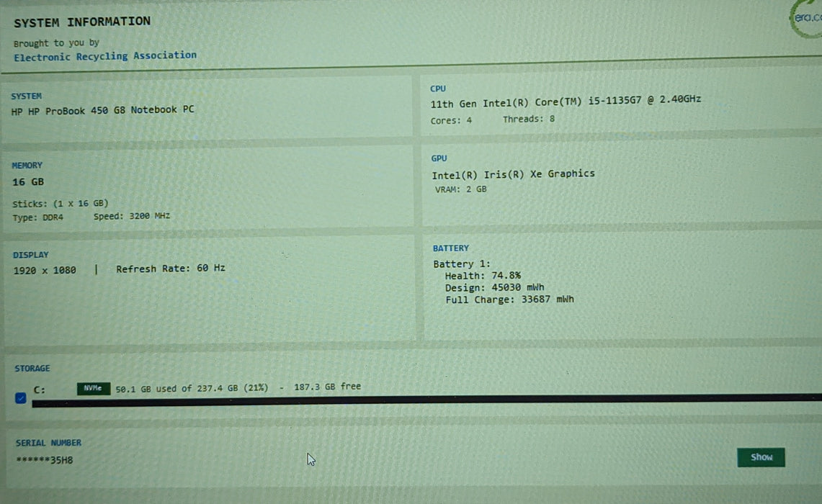822x504 pixels.
Task: Click the DISPLAY section heading
Action: 30,255
